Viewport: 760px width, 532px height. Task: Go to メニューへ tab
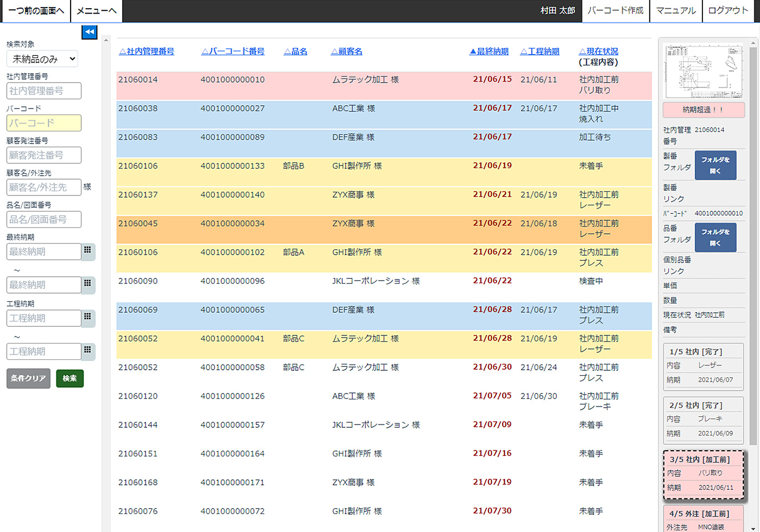click(96, 11)
